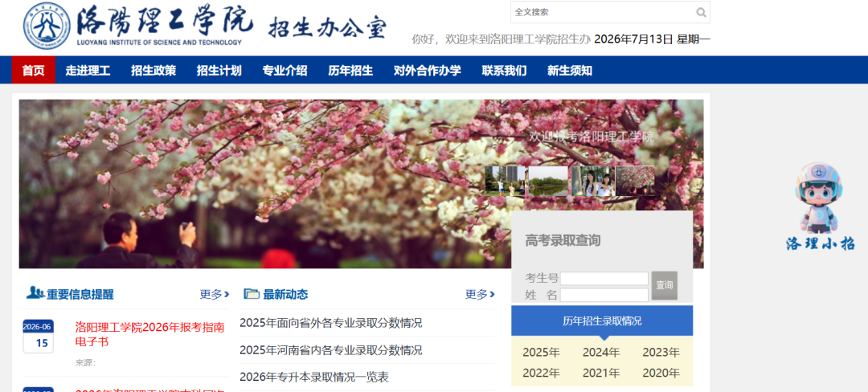Select second banner thumbnail with lake
868x392 pixels.
549,181
